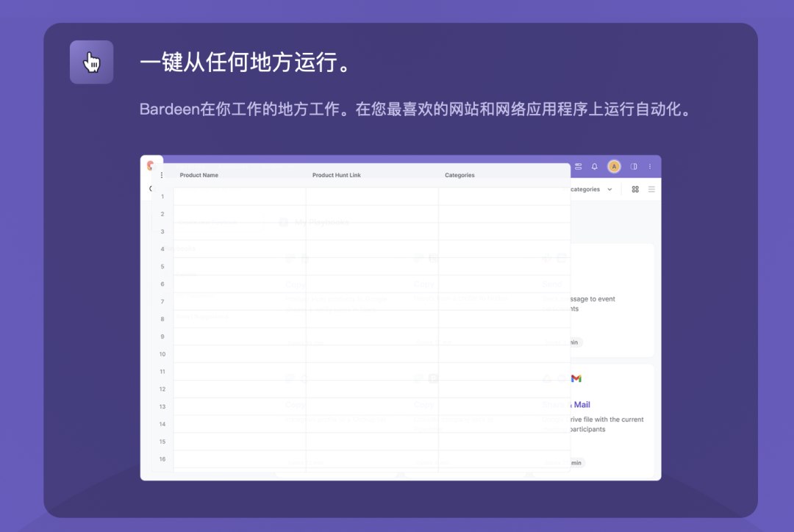Screen dimensions: 794x532
Task: Open notifications with the bell icon
Action: [595, 167]
